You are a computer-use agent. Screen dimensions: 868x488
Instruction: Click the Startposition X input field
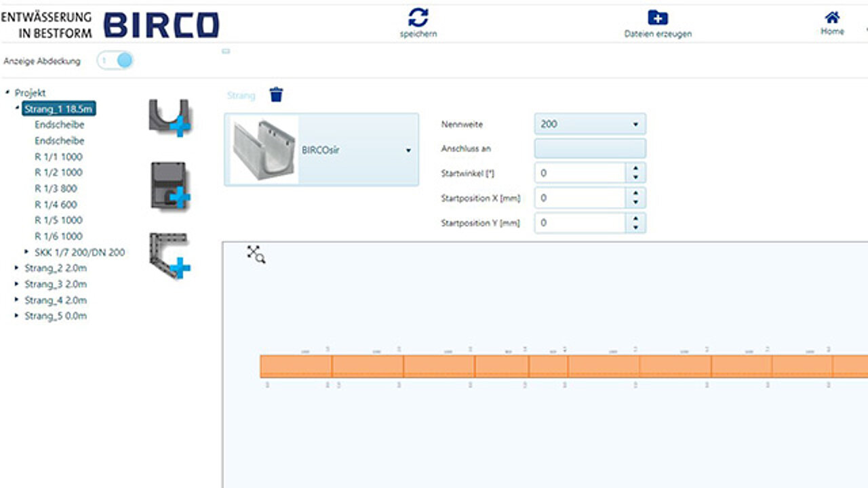coord(580,198)
